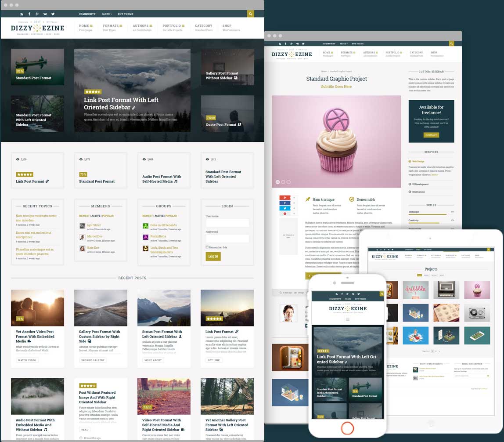Click the Username input field
504x442 pixels.
227,223
